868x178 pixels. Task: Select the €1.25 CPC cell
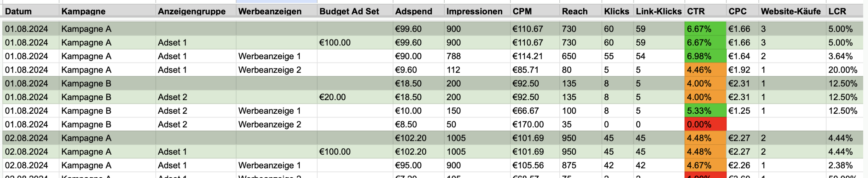(742, 111)
